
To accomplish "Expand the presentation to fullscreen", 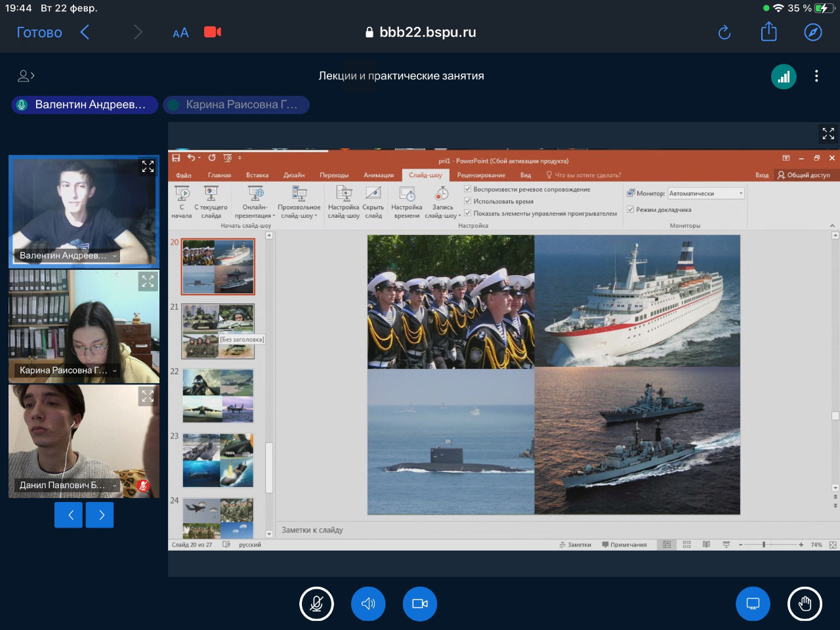I will [828, 134].
